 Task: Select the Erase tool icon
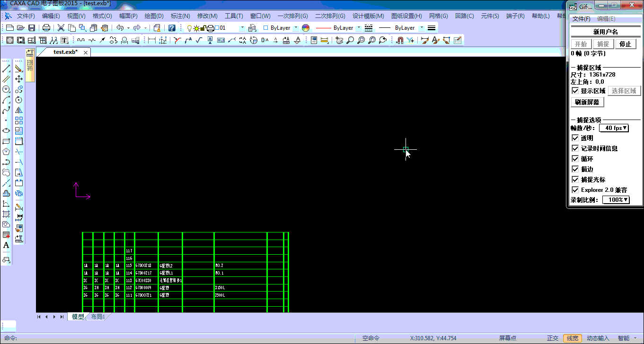[19, 69]
